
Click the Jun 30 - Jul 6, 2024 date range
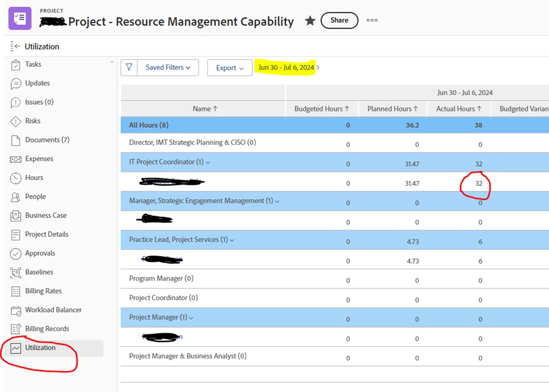286,67
